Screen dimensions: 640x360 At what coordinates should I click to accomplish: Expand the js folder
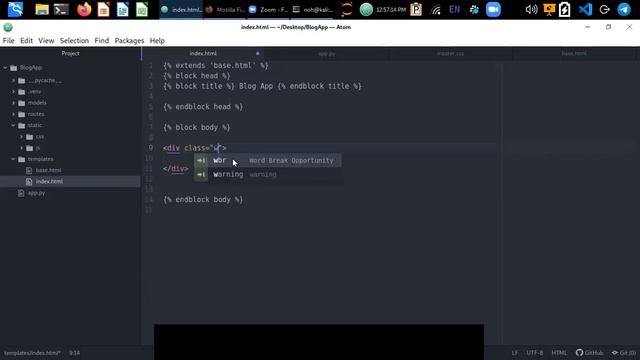[22, 148]
